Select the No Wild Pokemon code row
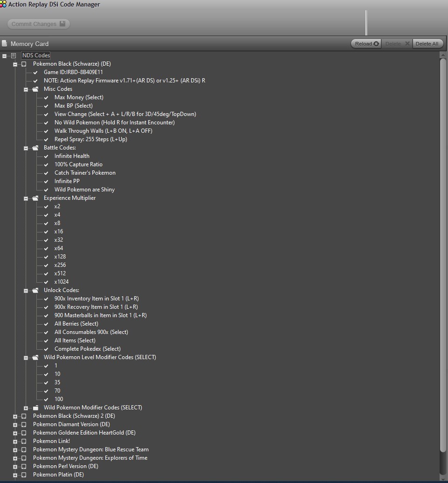 click(x=114, y=122)
